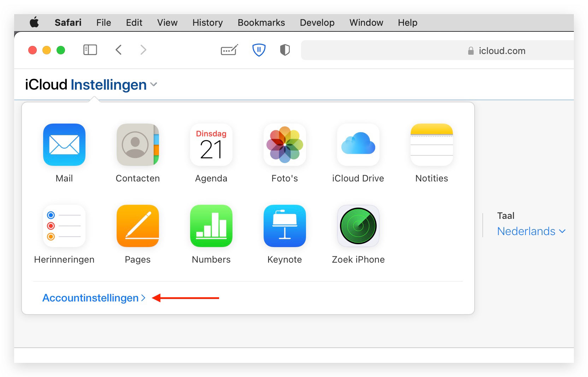Viewport: 588px width, 377px height.
Task: Click the yellow minimize window button
Action: click(x=47, y=50)
